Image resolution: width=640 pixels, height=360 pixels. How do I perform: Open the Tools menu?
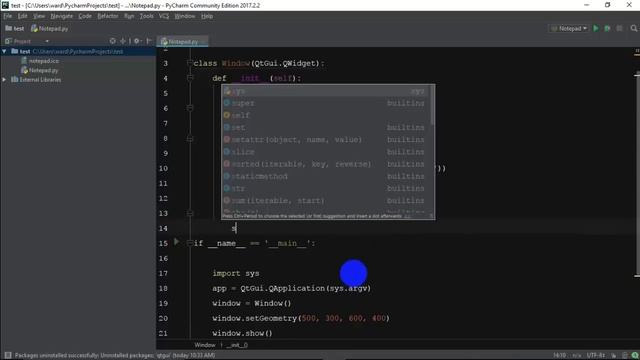point(147,16)
